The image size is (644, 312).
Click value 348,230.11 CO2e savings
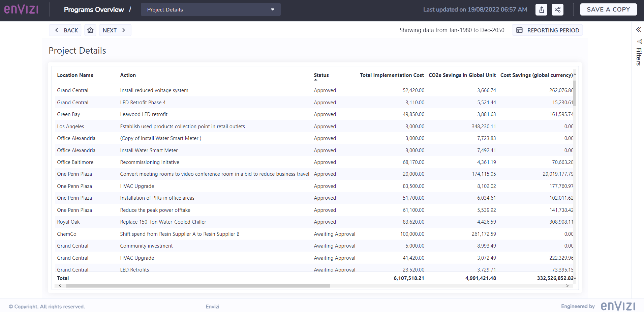[484, 126]
